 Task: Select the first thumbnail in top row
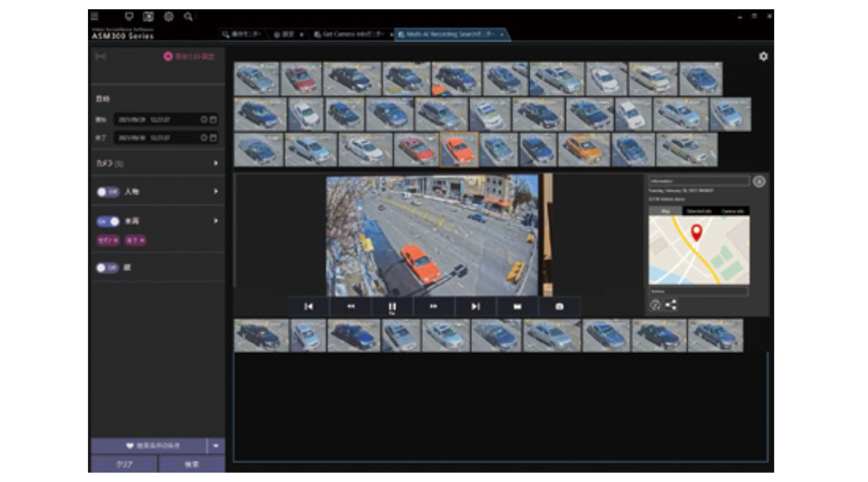click(x=256, y=79)
